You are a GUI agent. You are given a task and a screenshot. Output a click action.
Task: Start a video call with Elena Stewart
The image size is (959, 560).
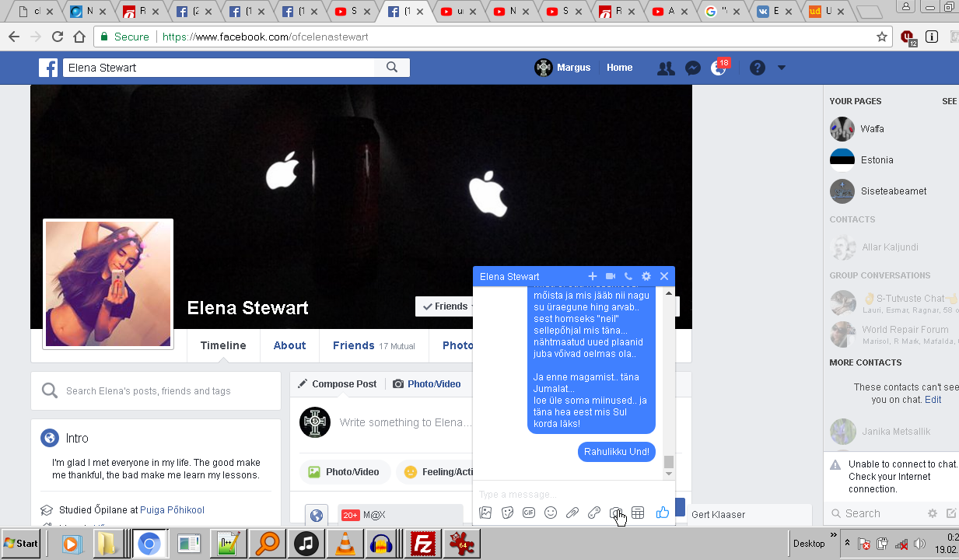611,276
